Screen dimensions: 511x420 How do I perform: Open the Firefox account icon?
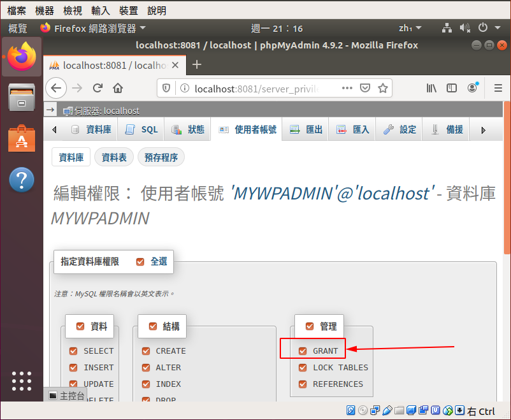pos(472,88)
